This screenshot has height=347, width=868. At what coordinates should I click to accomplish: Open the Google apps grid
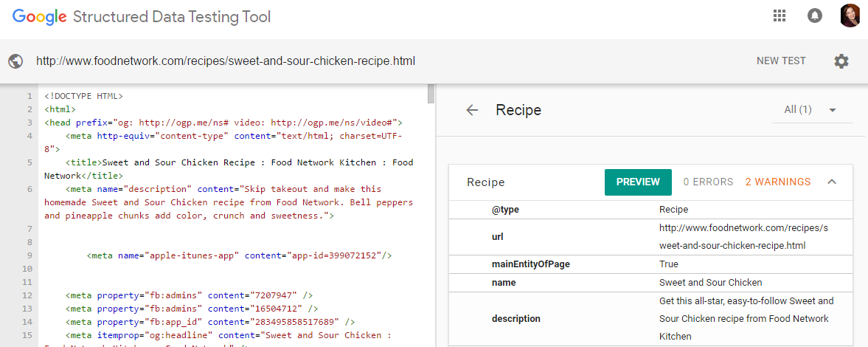779,16
